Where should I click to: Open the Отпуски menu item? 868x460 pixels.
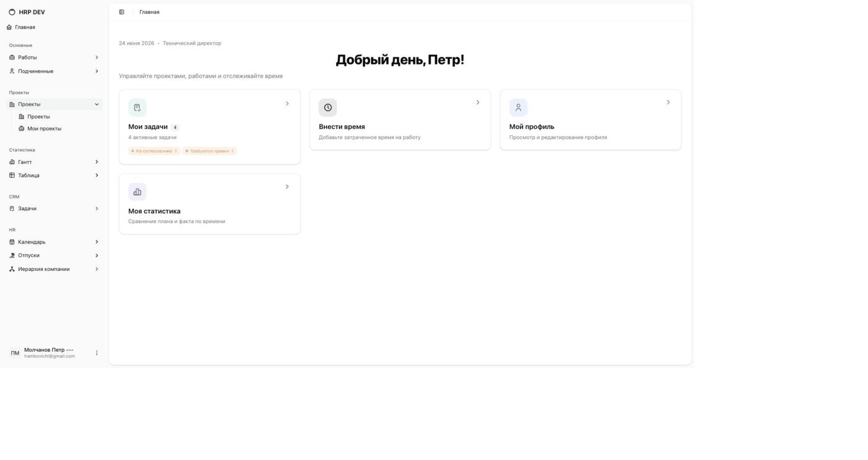tap(54, 255)
